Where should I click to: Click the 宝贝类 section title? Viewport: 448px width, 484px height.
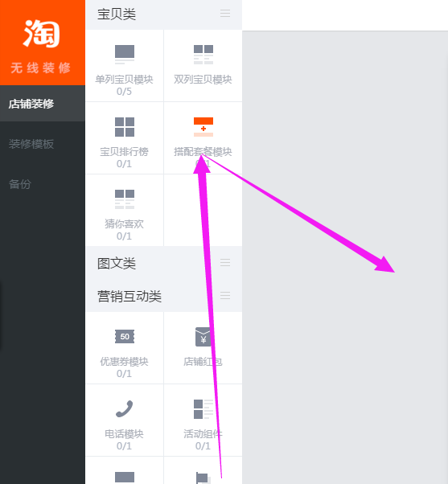tap(117, 14)
